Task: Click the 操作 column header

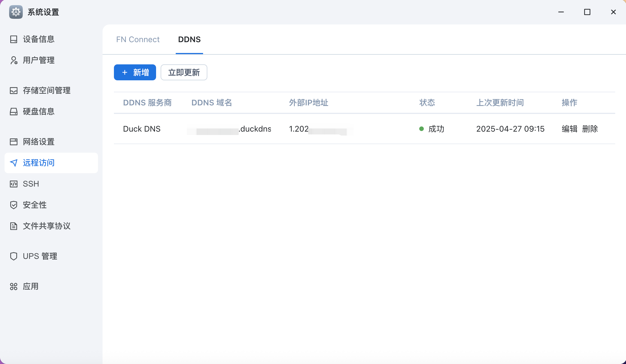Action: (570, 103)
